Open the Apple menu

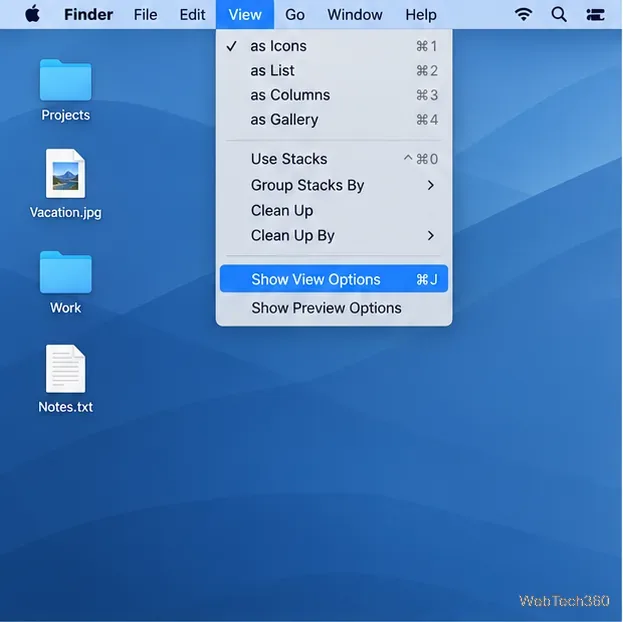pyautogui.click(x=33, y=14)
